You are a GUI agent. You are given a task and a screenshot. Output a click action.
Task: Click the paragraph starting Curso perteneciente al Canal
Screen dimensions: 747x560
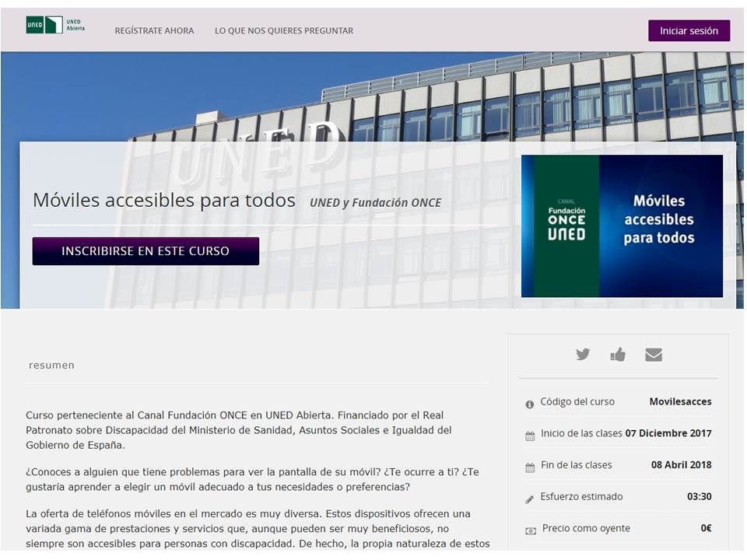click(239, 430)
